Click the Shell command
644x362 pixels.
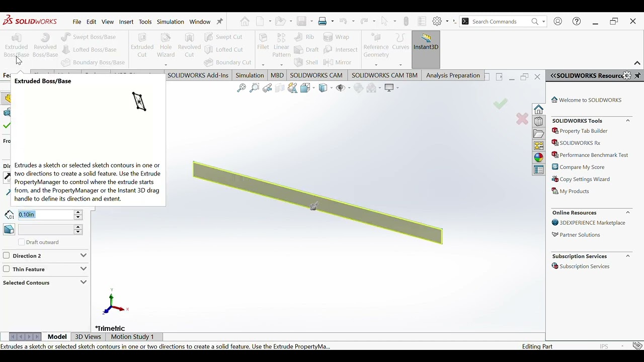tap(306, 62)
